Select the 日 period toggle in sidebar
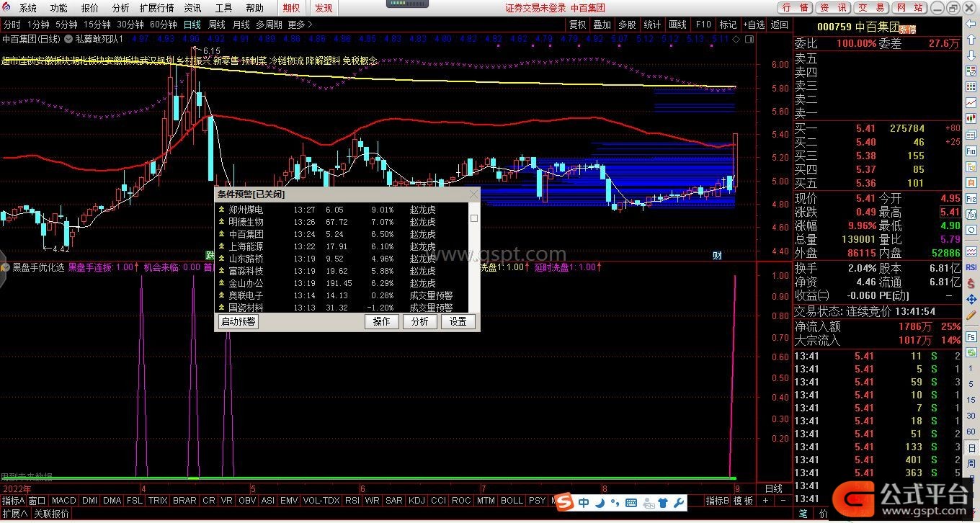 [971, 447]
